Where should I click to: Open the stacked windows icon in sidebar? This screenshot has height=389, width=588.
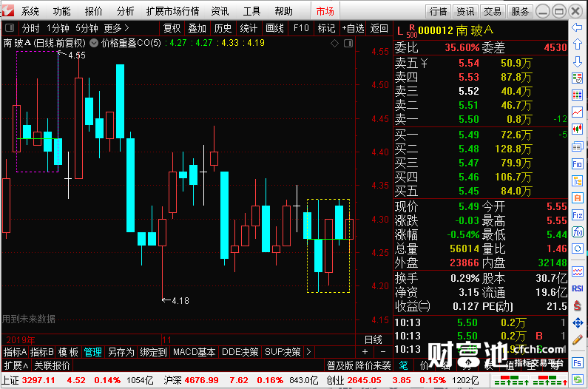[577, 146]
